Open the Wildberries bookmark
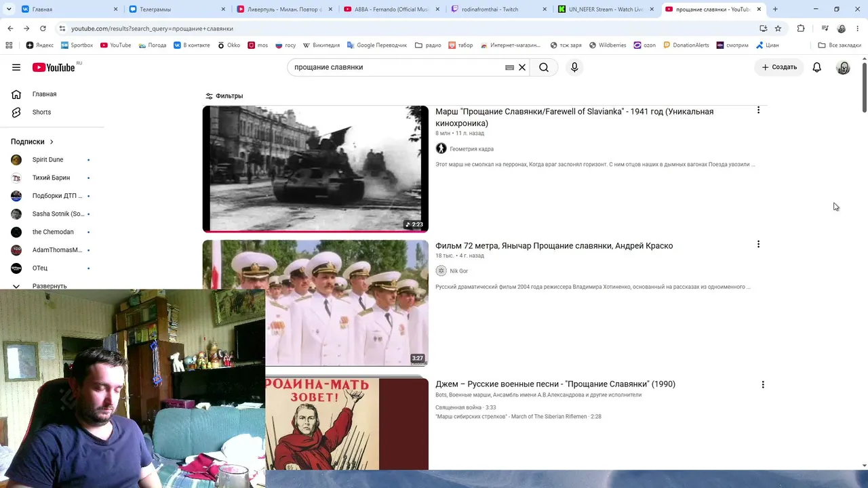Viewport: 868px width, 488px height. tap(608, 45)
